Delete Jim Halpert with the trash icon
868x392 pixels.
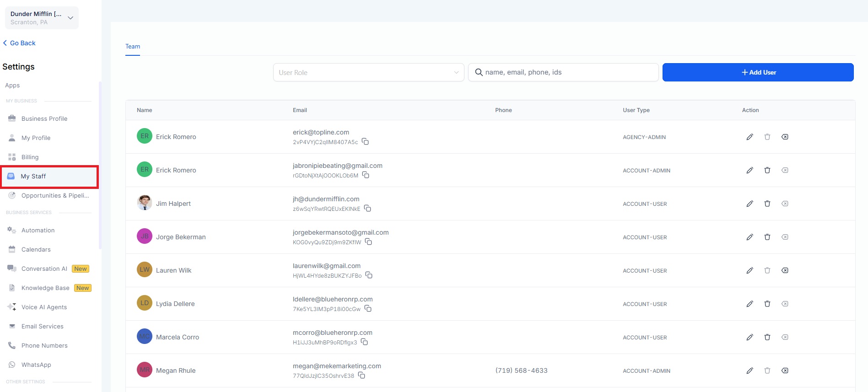click(767, 204)
